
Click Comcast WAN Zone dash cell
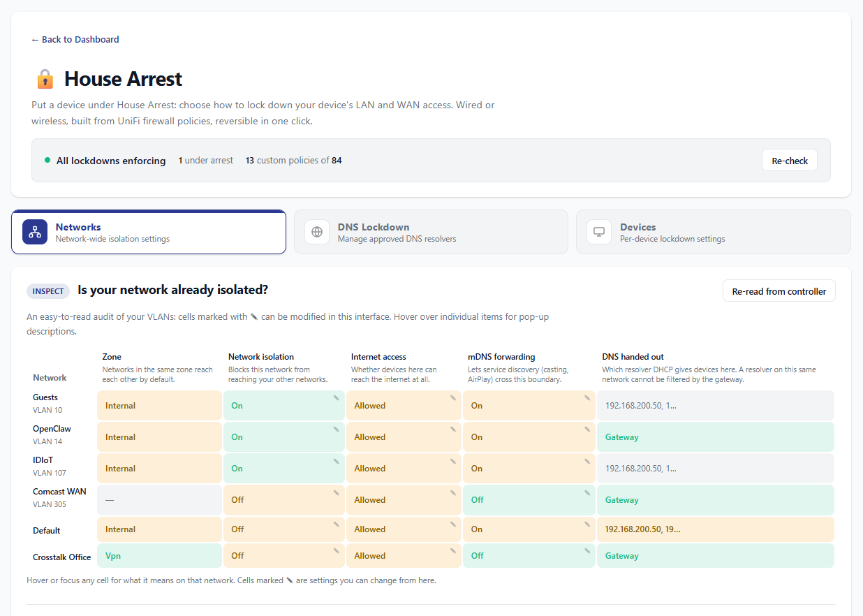(x=159, y=499)
